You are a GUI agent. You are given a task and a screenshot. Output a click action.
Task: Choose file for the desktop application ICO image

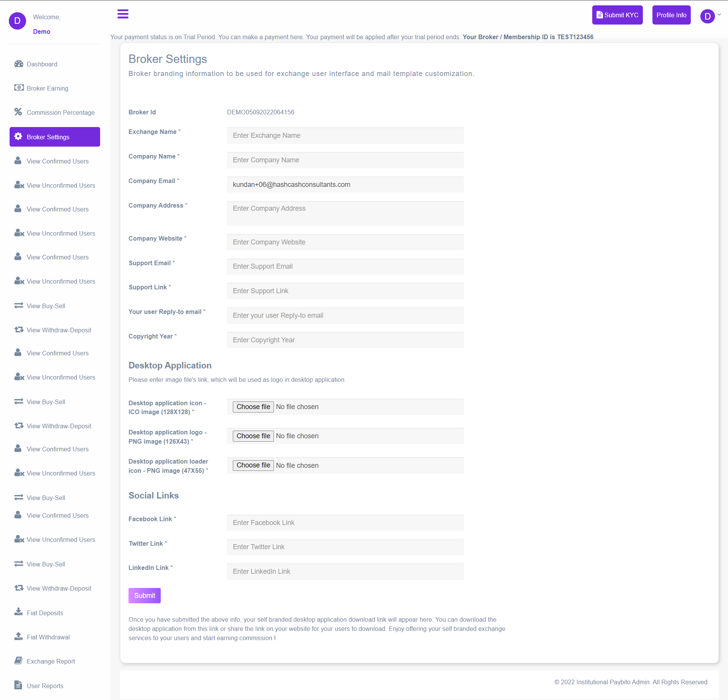coord(253,407)
